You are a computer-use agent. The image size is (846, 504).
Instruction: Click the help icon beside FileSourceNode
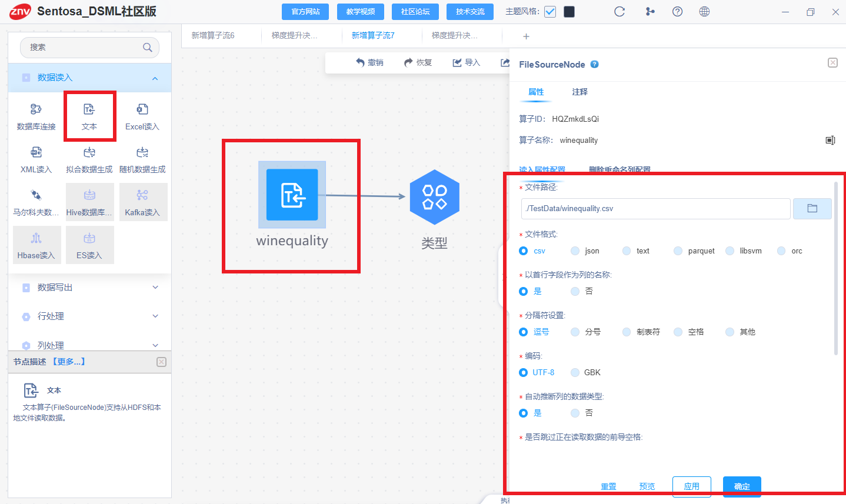tap(595, 64)
